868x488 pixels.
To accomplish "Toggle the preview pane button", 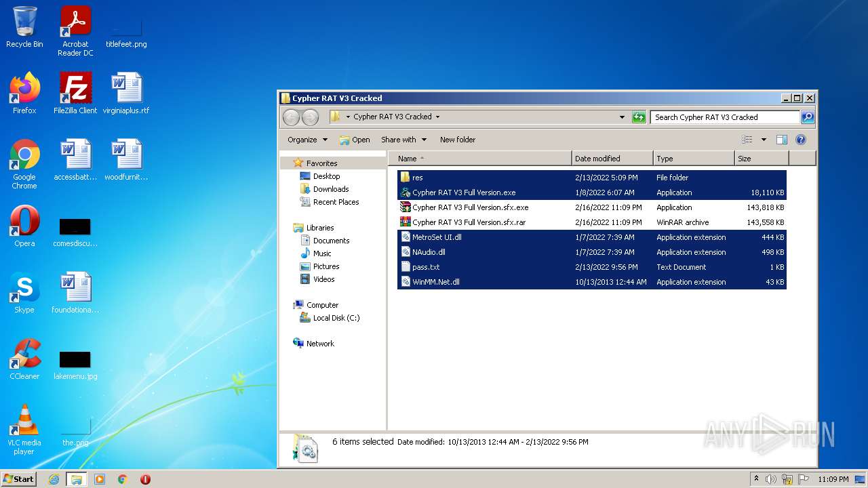I will 781,140.
